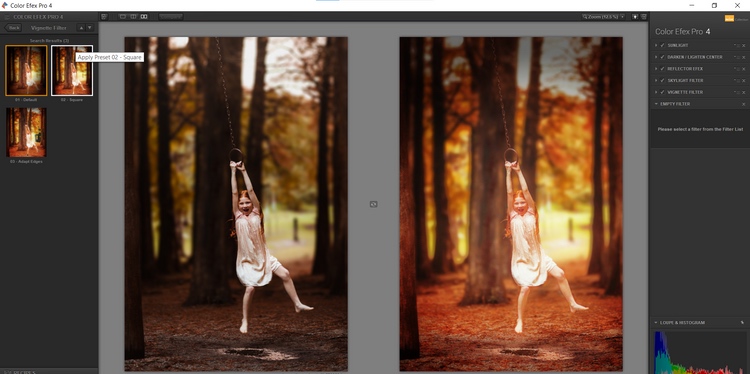
Task: Select split preview view icon
Action: point(133,16)
